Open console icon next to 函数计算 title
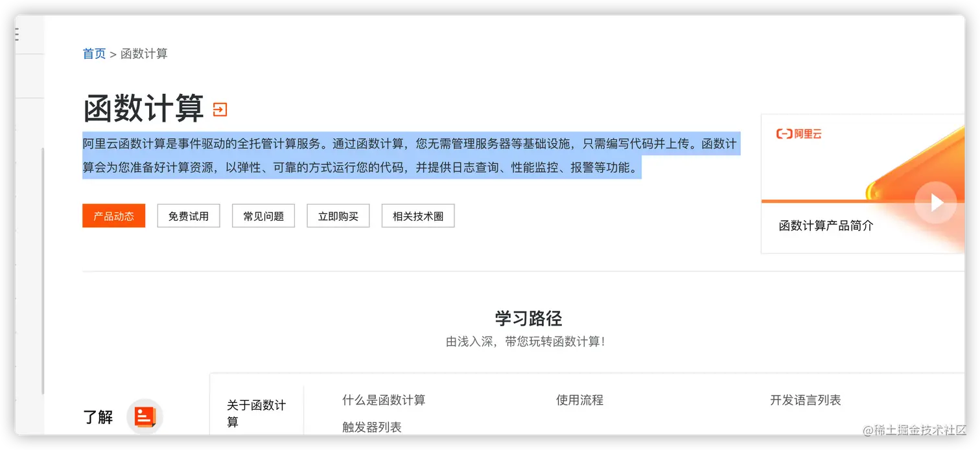This screenshot has width=980, height=450. pyautogui.click(x=220, y=109)
